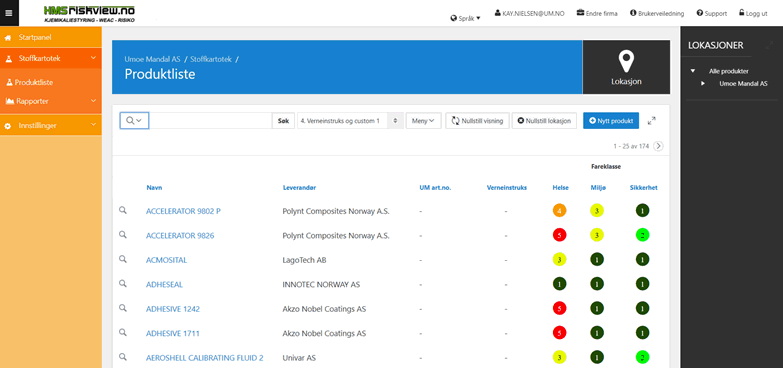Click supplier text LagoTech AB
783x368 pixels.
point(305,260)
